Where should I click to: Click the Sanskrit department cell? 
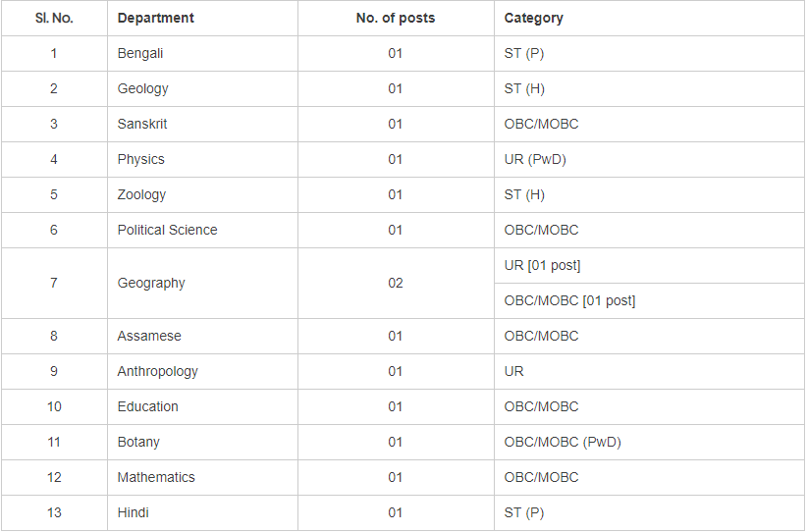[x=143, y=124]
